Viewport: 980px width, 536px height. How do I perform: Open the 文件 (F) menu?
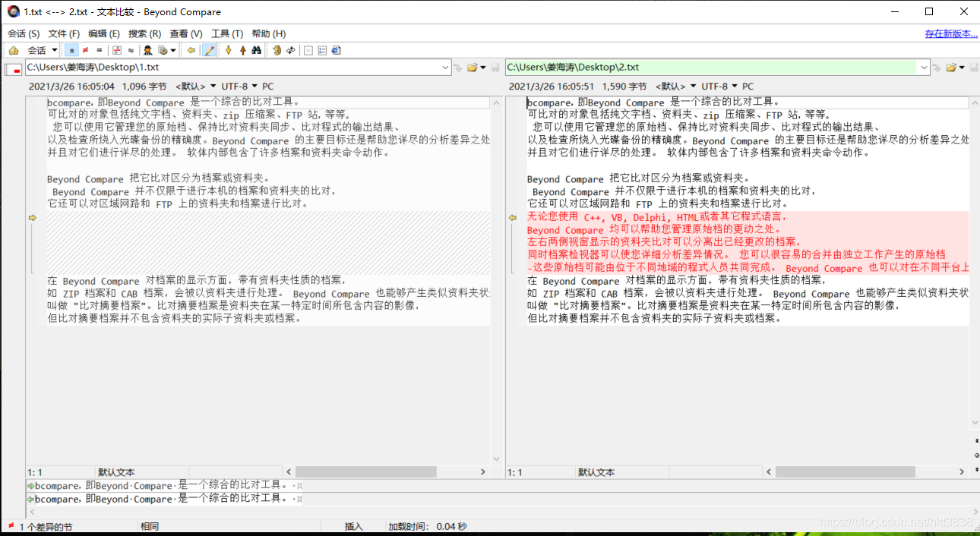(x=64, y=33)
